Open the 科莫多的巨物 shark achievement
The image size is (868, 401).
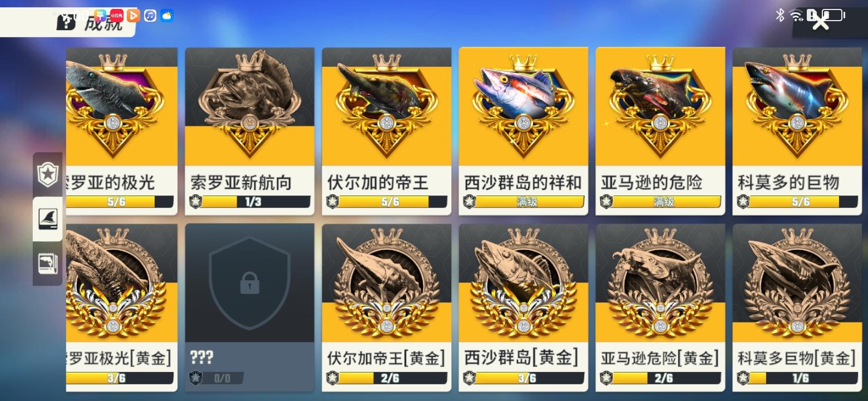[797, 131]
